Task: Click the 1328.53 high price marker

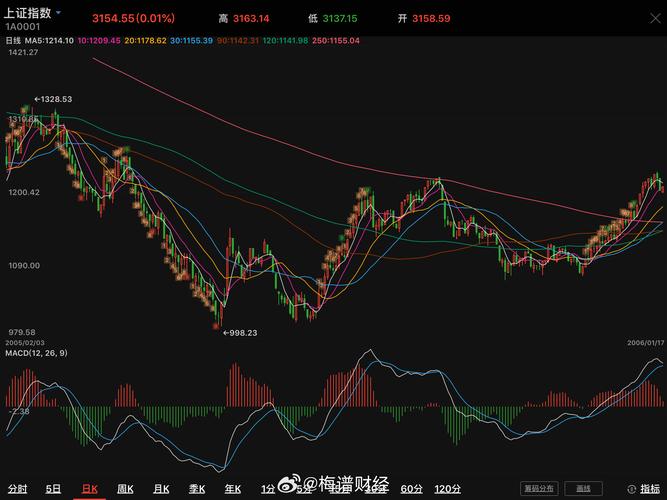Action: (53, 99)
